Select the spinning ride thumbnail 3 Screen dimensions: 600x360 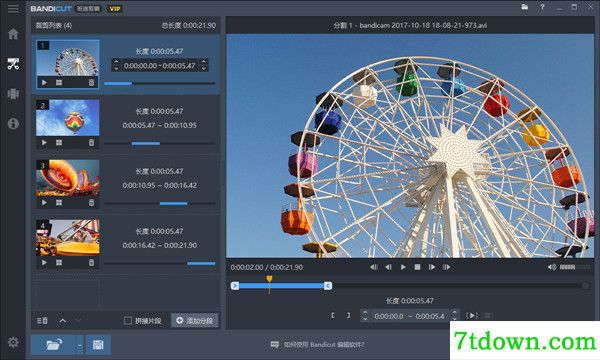(68, 178)
